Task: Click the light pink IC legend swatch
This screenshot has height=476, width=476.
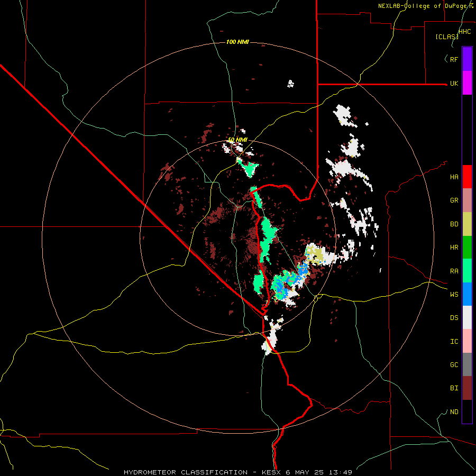Action: click(467, 341)
